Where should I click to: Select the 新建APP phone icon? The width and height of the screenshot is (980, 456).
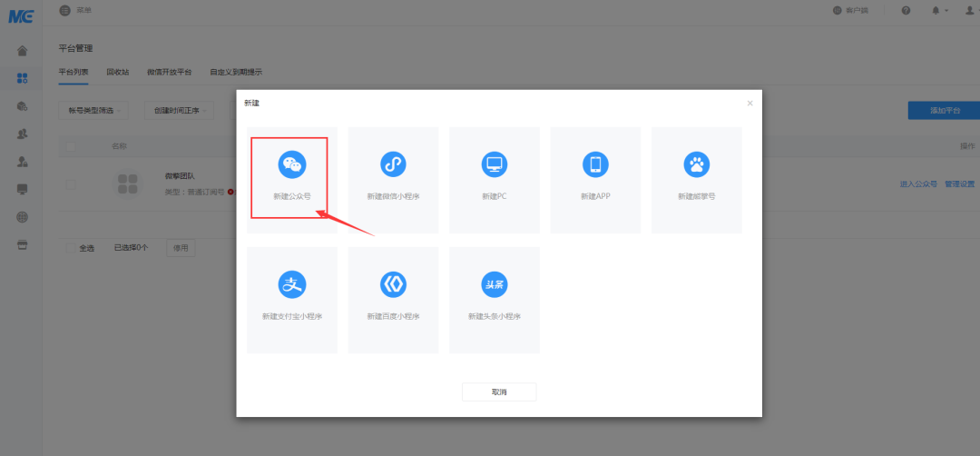click(595, 164)
